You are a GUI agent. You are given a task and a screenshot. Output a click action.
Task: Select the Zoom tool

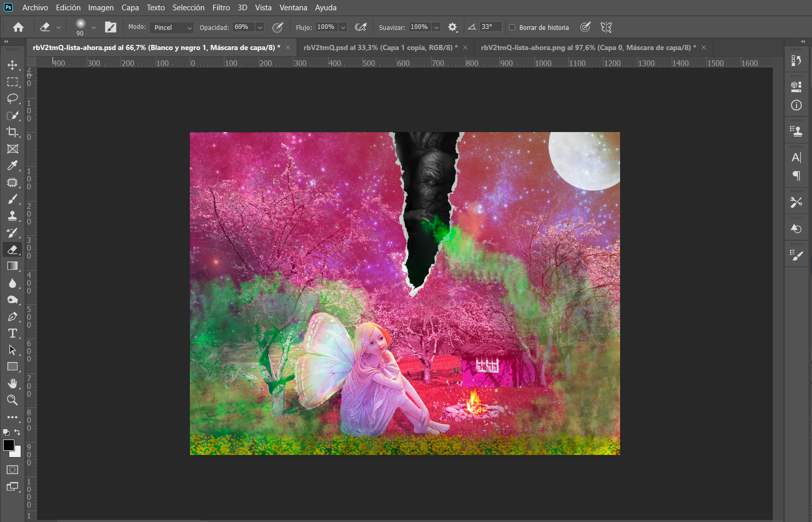click(x=12, y=400)
